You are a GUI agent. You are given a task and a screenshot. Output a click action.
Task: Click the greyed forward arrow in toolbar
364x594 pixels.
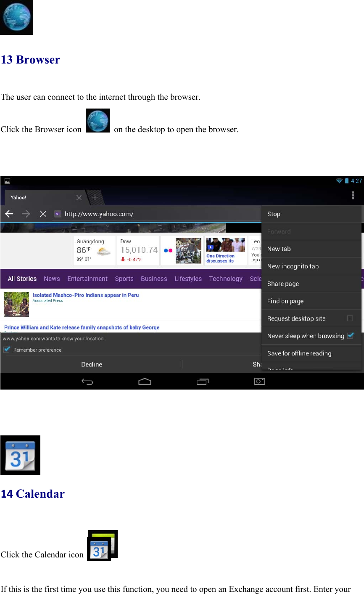(x=26, y=214)
